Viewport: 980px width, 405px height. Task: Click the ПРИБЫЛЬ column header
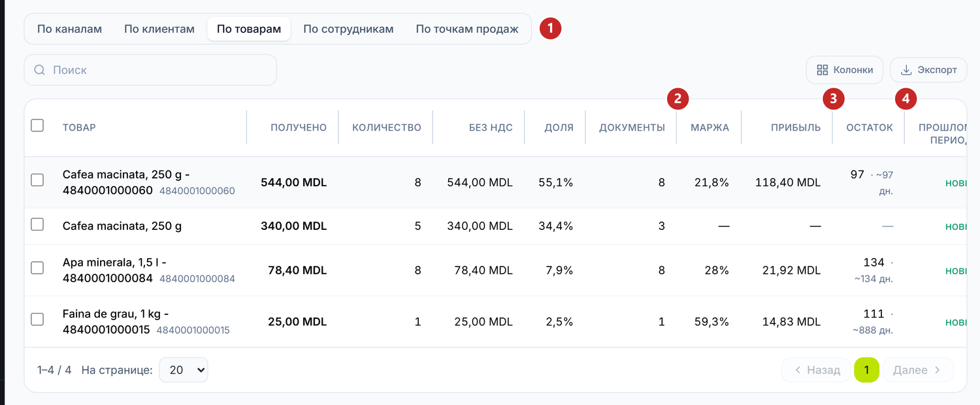pyautogui.click(x=796, y=127)
